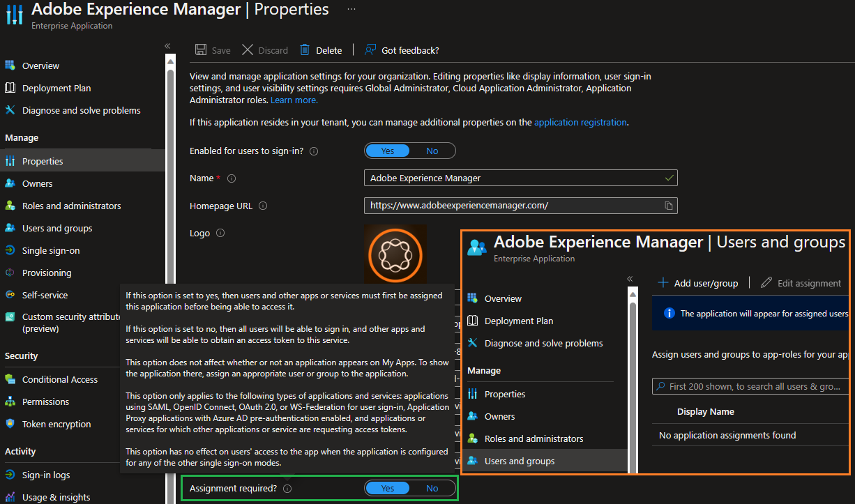Viewport: 855px width, 504px height.
Task: Click the info icon next to Assignment required
Action: tap(287, 489)
